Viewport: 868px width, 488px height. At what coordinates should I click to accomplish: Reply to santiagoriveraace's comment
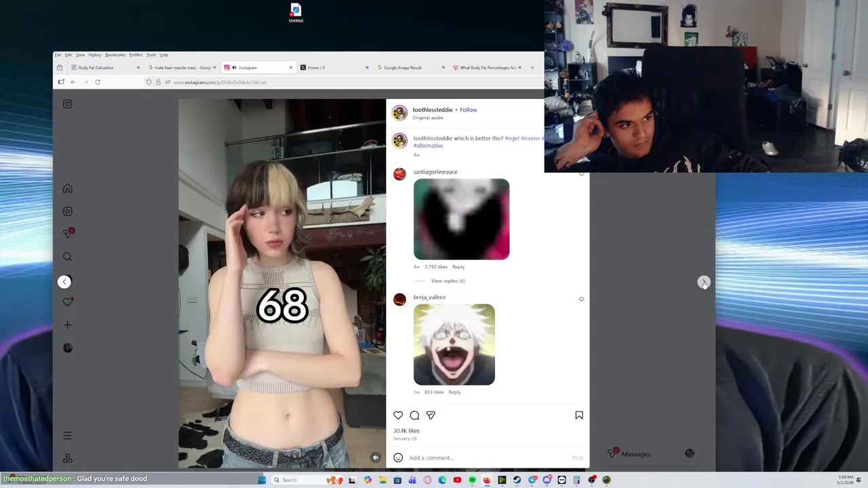[x=458, y=266]
